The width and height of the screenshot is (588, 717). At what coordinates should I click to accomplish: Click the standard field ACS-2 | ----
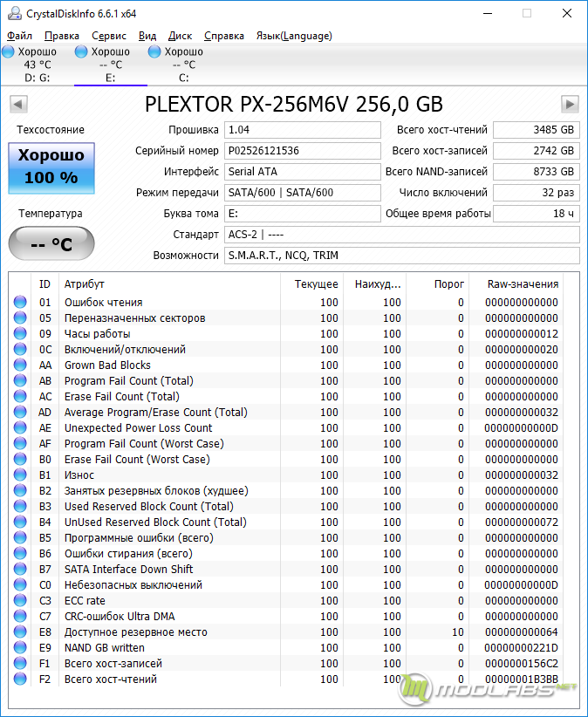click(402, 235)
